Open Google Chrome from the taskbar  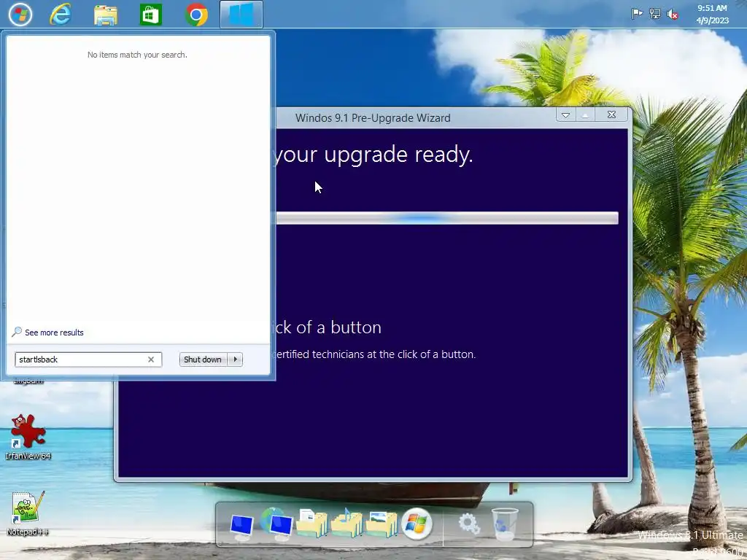pos(196,15)
